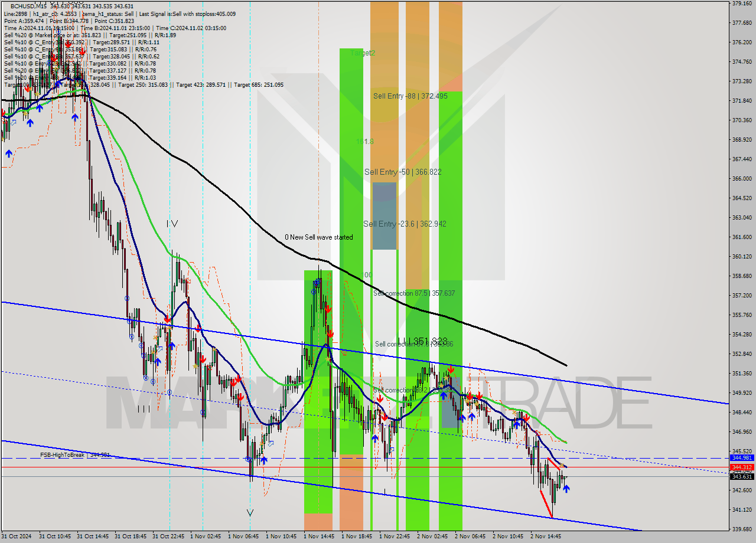Click the gray-blue sell zone rectangle

384,216
